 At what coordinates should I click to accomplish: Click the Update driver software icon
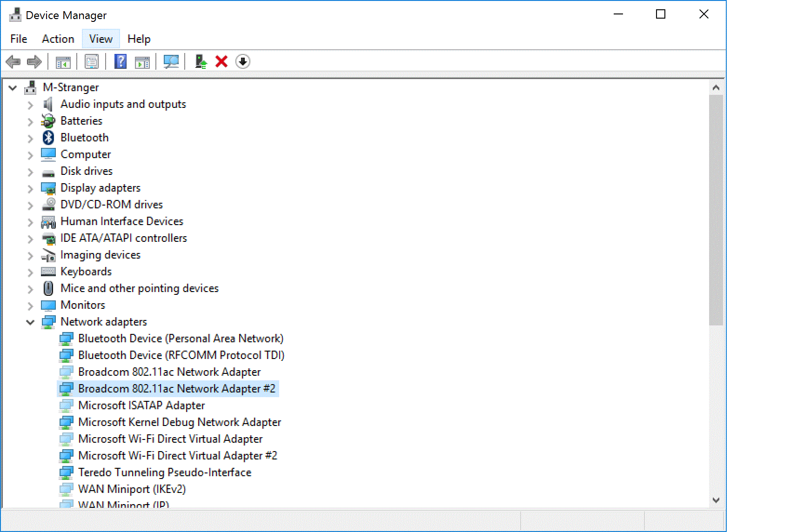[201, 61]
